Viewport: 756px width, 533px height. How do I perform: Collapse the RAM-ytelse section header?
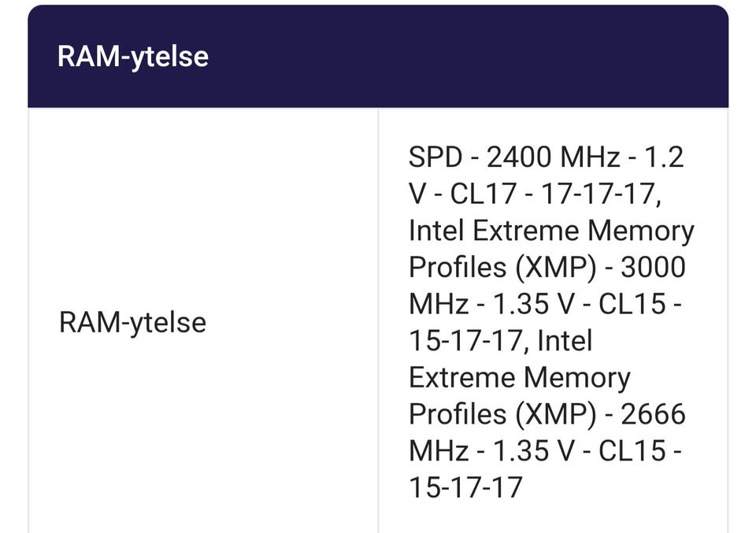[132, 57]
